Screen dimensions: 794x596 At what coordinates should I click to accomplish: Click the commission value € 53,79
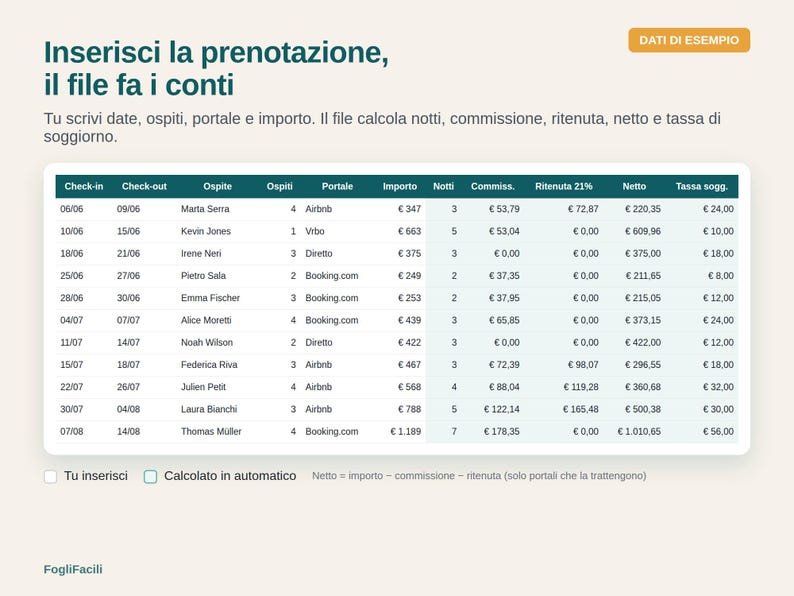[504, 209]
